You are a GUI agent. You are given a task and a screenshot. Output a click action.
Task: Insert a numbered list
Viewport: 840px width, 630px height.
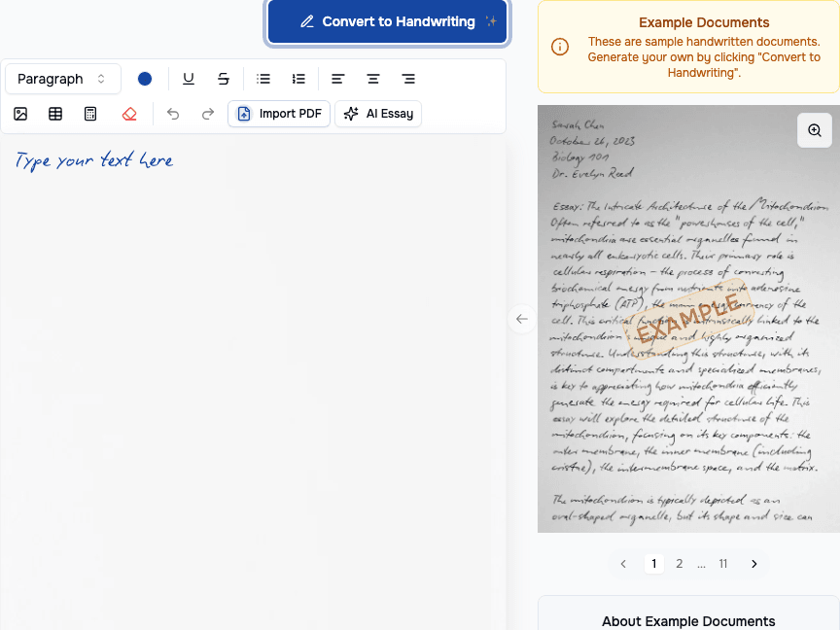298,79
